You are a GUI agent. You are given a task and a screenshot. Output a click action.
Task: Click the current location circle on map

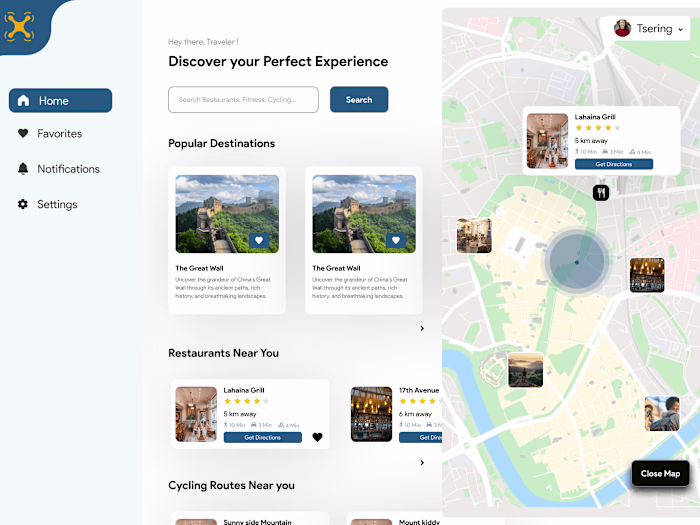pyautogui.click(x=577, y=262)
